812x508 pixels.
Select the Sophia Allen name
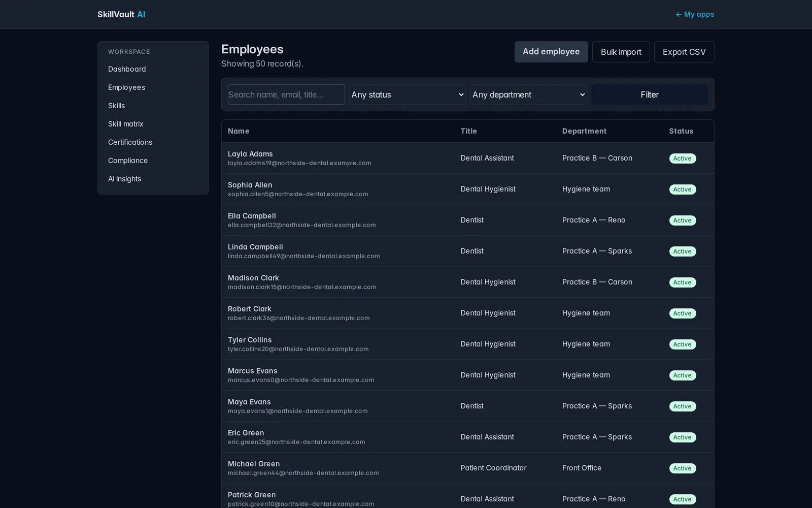250,185
